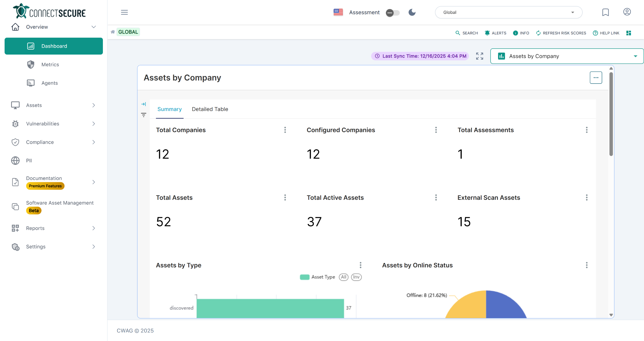Toggle the All legend pill
The height and width of the screenshot is (341, 644).
click(344, 277)
